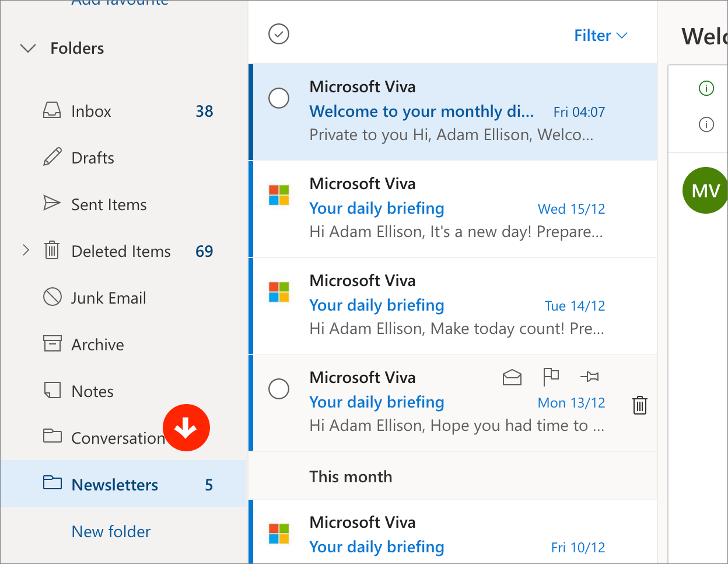Click the Microsoft logo on Tue 14/12 email
This screenshot has height=564, width=728.
tap(279, 292)
